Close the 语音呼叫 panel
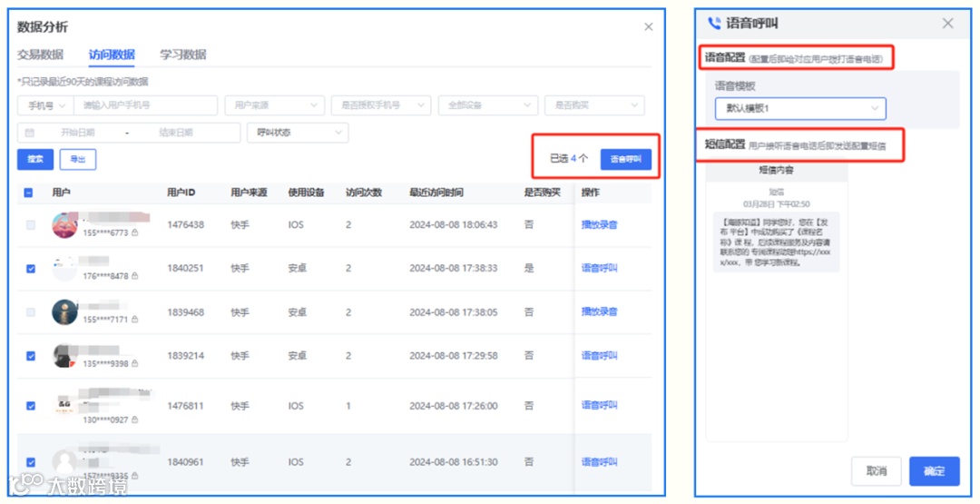 pos(947,23)
